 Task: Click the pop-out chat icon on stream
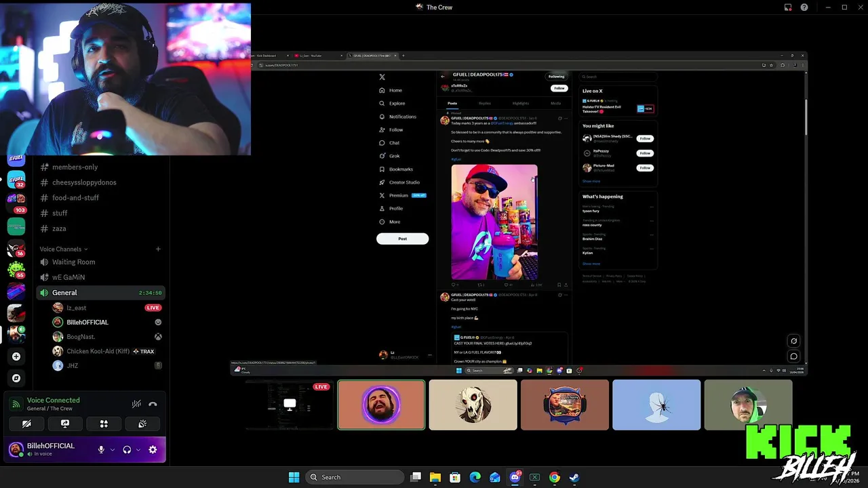793,356
